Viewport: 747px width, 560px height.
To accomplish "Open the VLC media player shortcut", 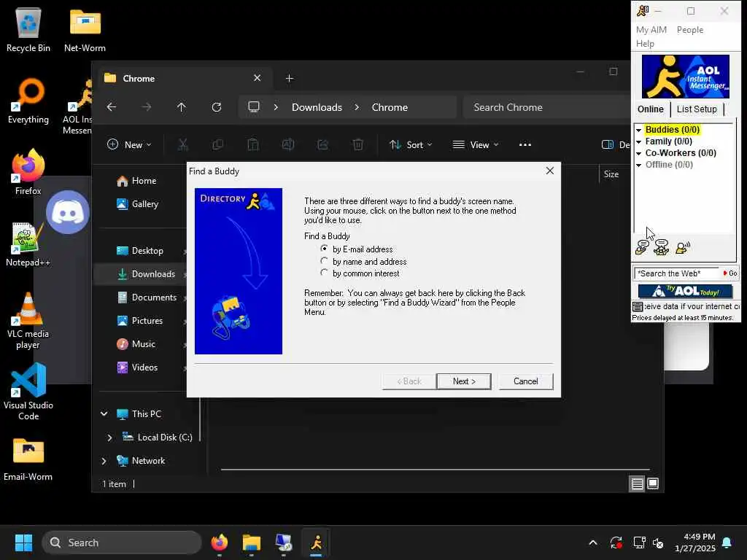I will click(x=28, y=321).
